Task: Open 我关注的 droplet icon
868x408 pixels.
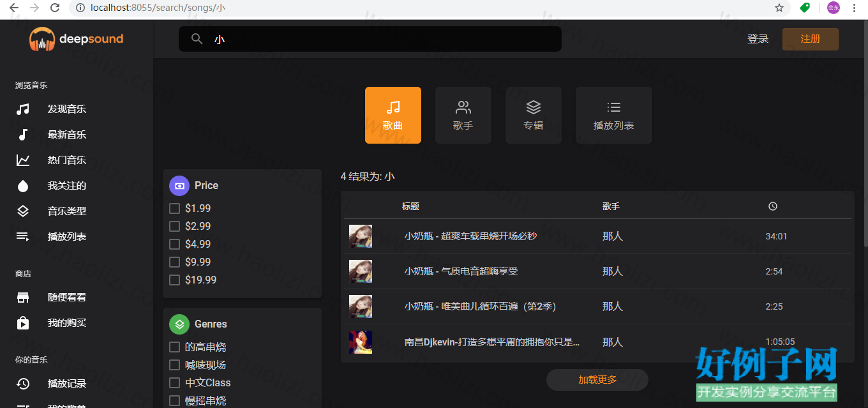Action: tap(23, 186)
